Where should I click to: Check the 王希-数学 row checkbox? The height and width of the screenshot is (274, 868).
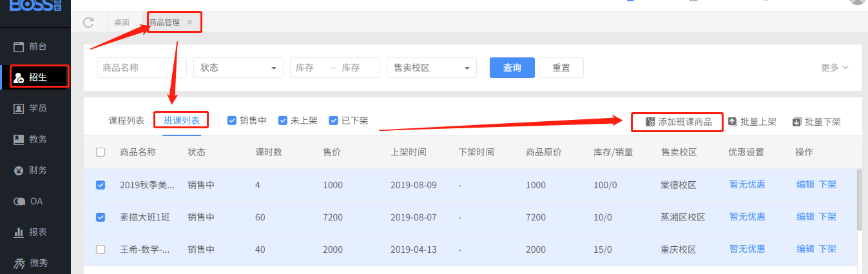[x=101, y=249]
